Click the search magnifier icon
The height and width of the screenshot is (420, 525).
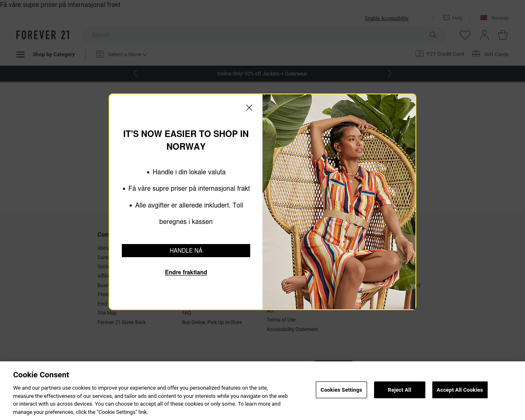pyautogui.click(x=433, y=35)
